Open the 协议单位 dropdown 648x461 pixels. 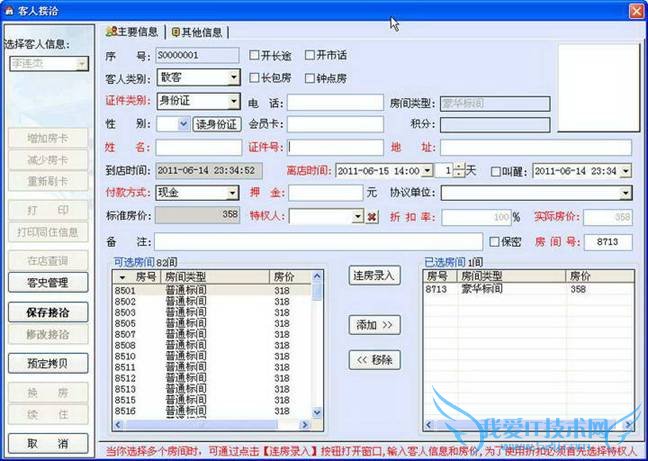pyautogui.click(x=626, y=193)
